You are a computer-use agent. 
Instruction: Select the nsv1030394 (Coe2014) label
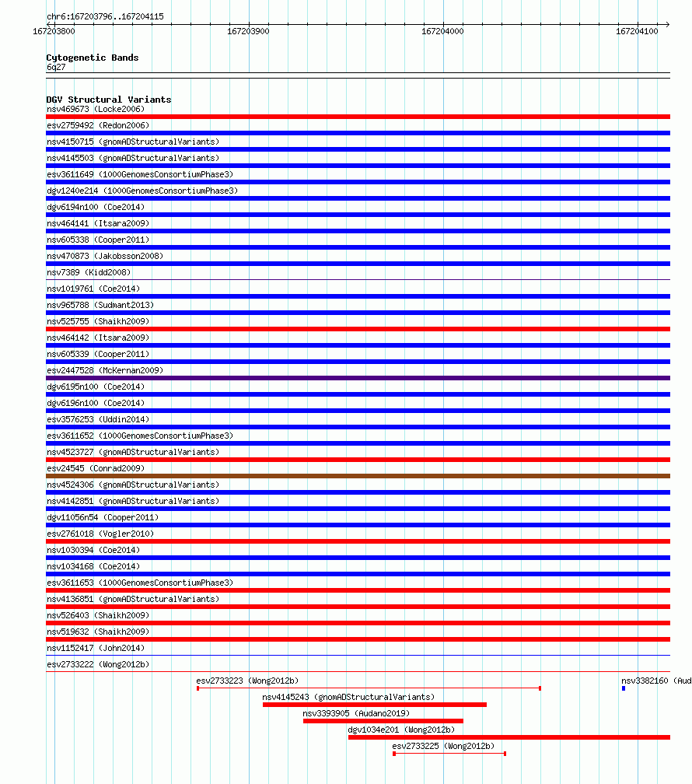(93, 550)
